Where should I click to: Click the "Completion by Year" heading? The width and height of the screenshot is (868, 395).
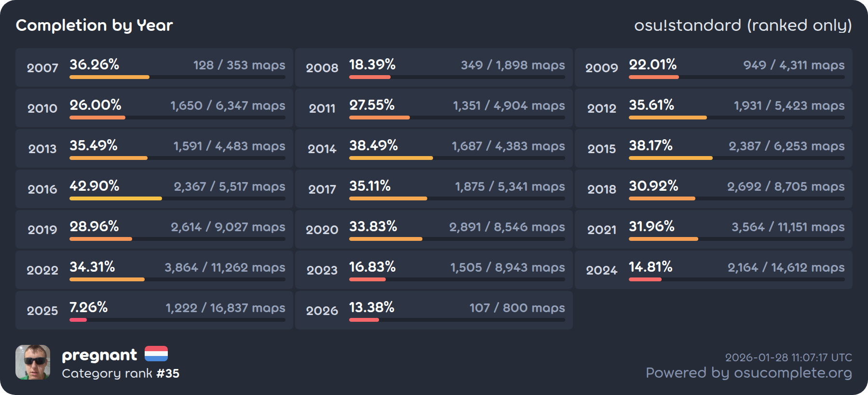pyautogui.click(x=95, y=25)
